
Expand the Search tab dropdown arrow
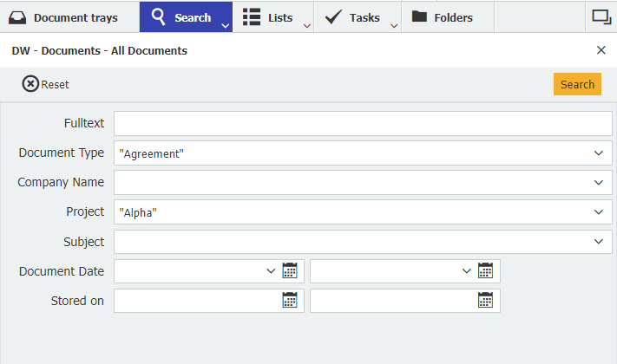coord(225,25)
